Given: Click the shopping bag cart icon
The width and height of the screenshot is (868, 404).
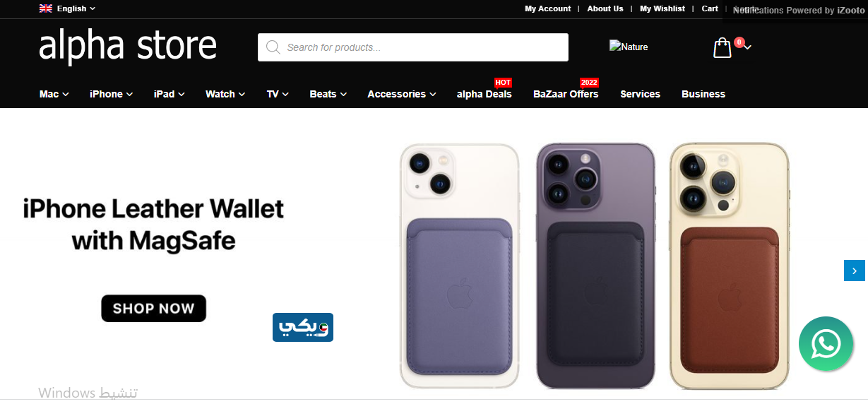Looking at the screenshot, I should click(722, 48).
